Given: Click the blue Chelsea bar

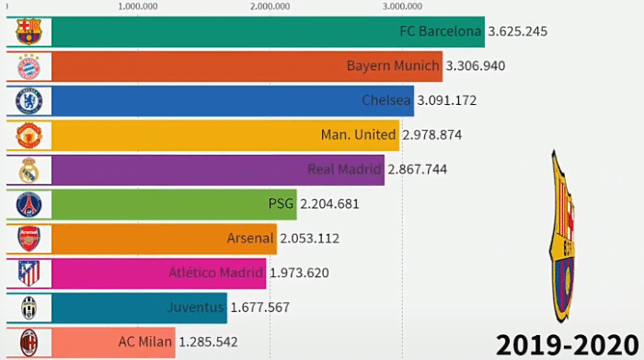Looking at the screenshot, I should point(233,101).
